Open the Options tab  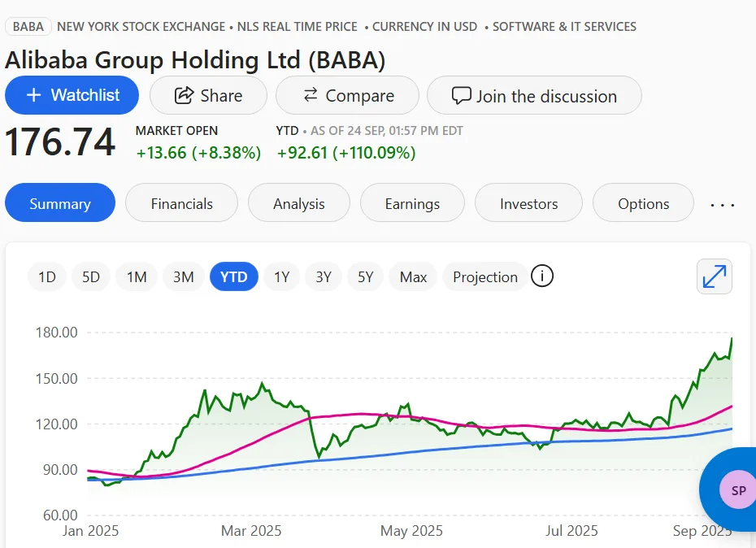643,202
